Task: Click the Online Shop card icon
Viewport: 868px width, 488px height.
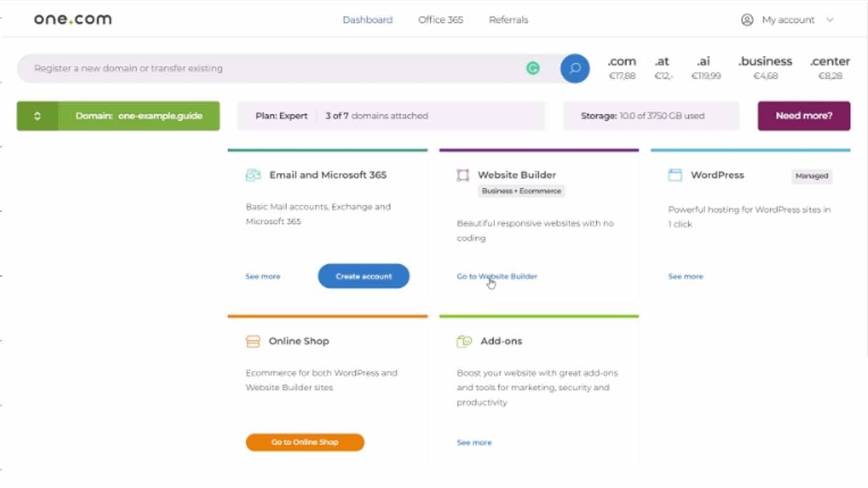Action: click(x=253, y=341)
